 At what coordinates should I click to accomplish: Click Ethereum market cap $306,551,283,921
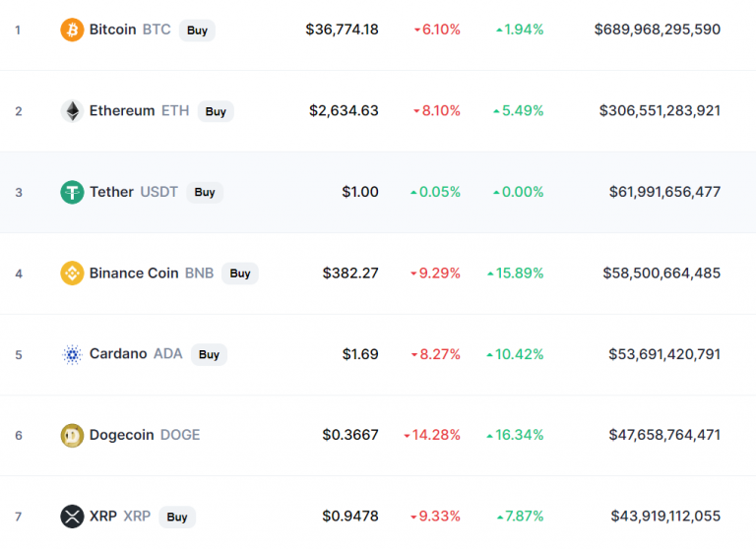[660, 111]
